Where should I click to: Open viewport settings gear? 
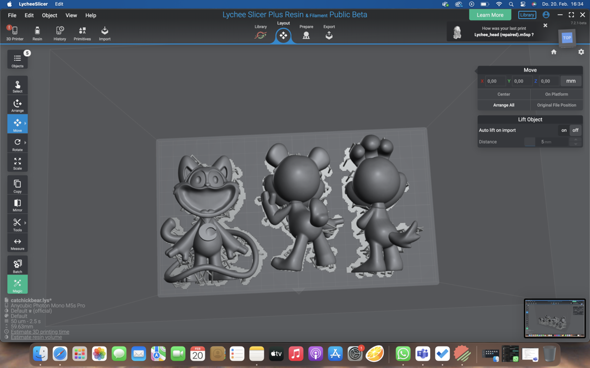coord(581,52)
